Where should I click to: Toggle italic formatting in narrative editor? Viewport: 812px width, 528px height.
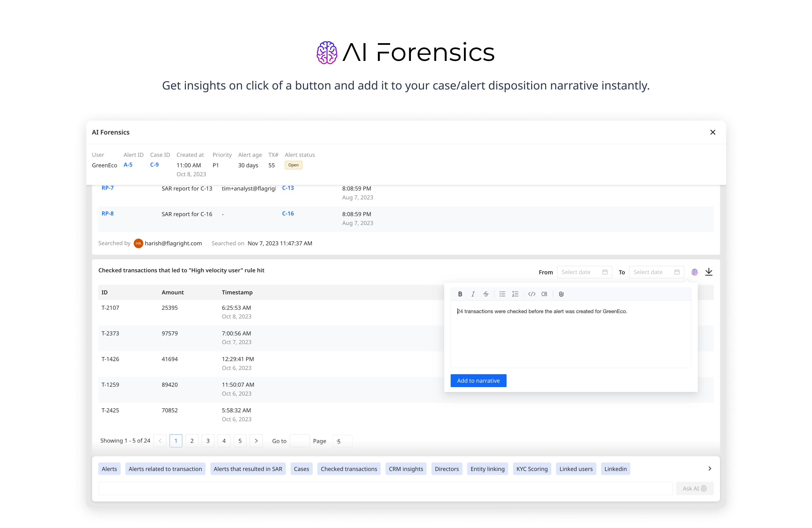click(x=473, y=294)
